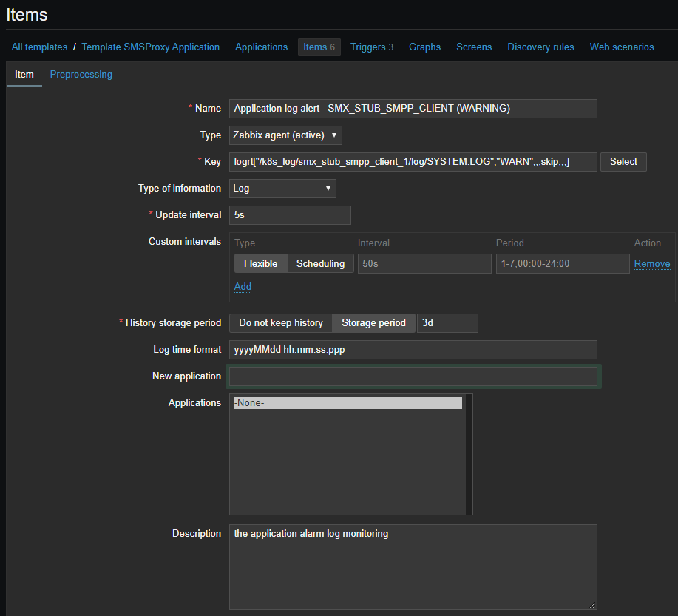Click the Applications list scrollbar

tap(469, 454)
